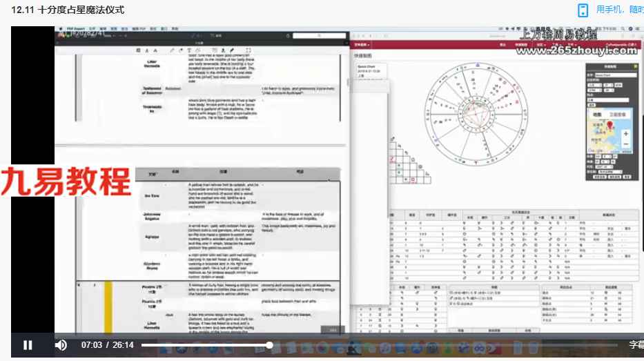Viewport: 644px width, 361px height.
Task: Click the green icon on chart panel header
Action: pos(636,66)
